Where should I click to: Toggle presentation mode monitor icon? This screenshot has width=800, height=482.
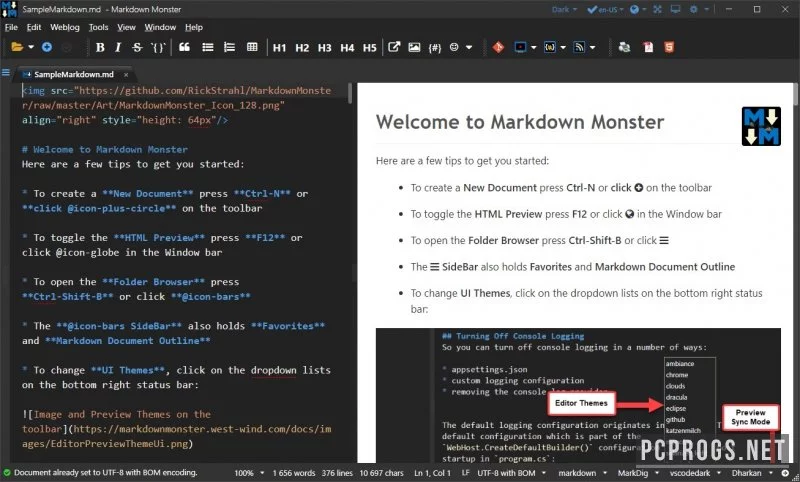click(676, 9)
